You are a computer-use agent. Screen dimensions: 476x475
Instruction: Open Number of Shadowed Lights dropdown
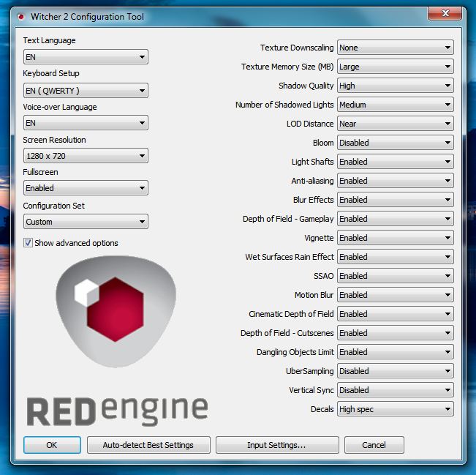point(396,105)
